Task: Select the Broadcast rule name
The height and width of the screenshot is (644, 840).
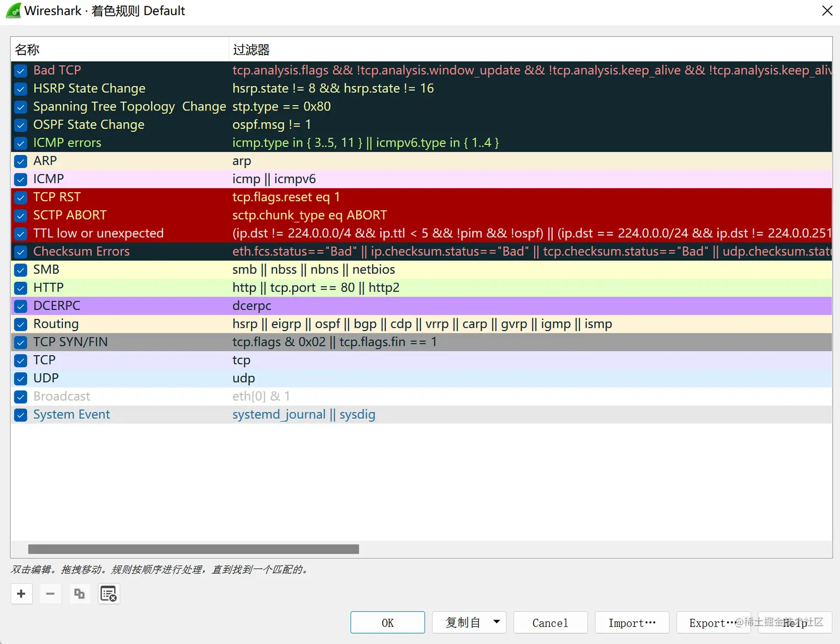Action: 62,396
